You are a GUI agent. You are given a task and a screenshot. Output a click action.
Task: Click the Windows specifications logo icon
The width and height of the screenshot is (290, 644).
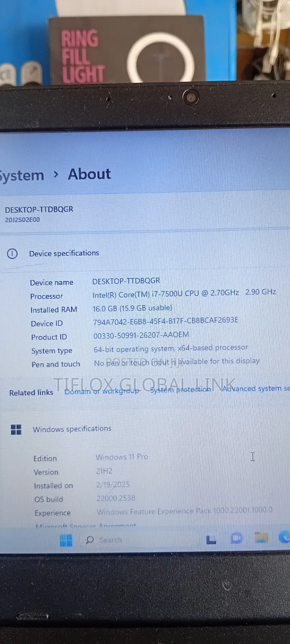(16, 429)
